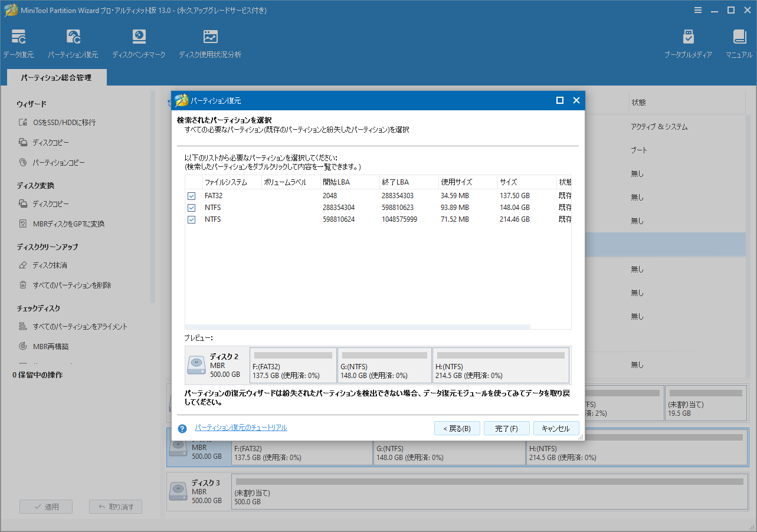Select H:(NTFS) partition in preview

pyautogui.click(x=501, y=366)
